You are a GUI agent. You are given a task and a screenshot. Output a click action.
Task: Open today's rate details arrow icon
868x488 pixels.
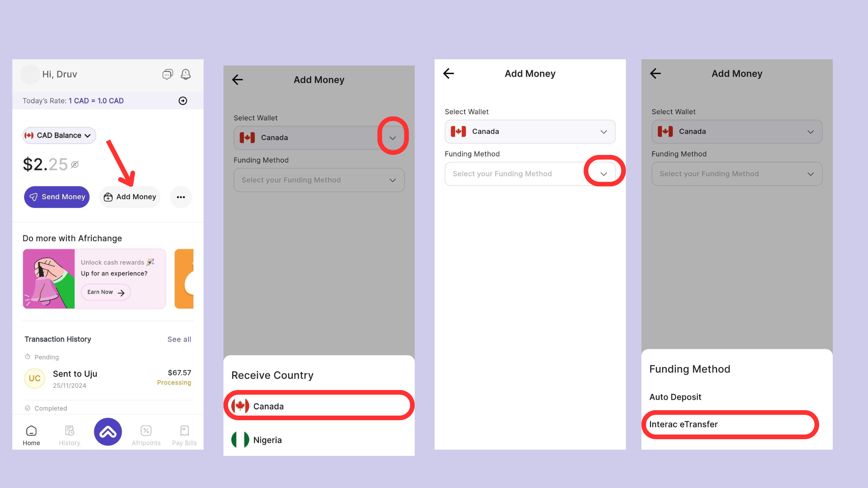[x=183, y=101]
